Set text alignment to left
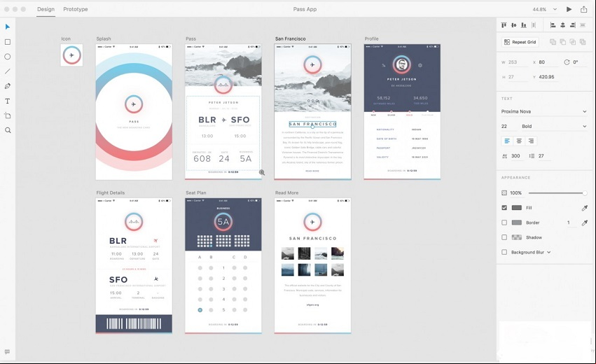The image size is (596, 364). (507, 141)
